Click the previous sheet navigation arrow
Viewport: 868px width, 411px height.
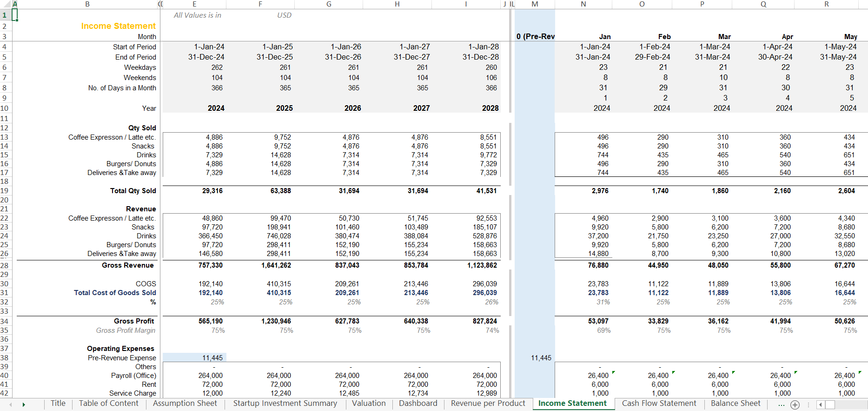click(x=11, y=404)
